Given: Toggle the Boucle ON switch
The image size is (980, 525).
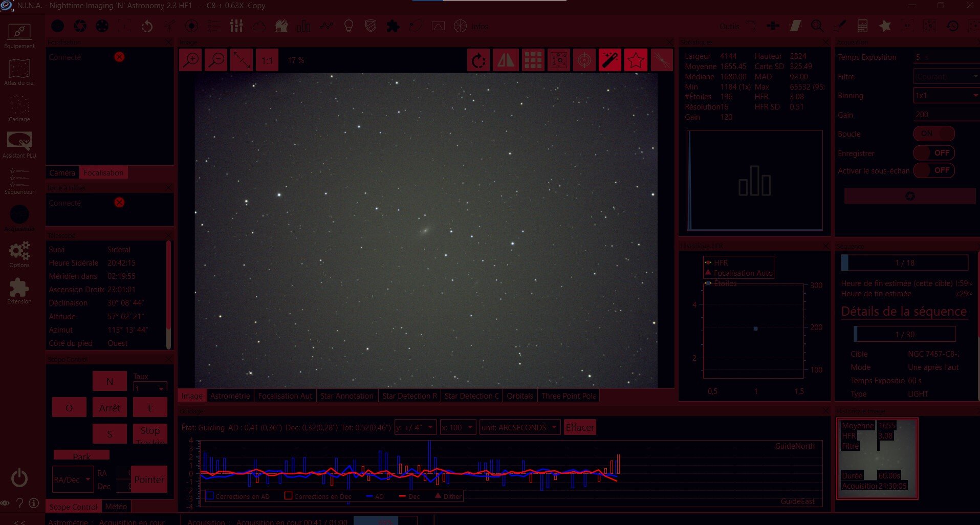Looking at the screenshot, I should 934,134.
